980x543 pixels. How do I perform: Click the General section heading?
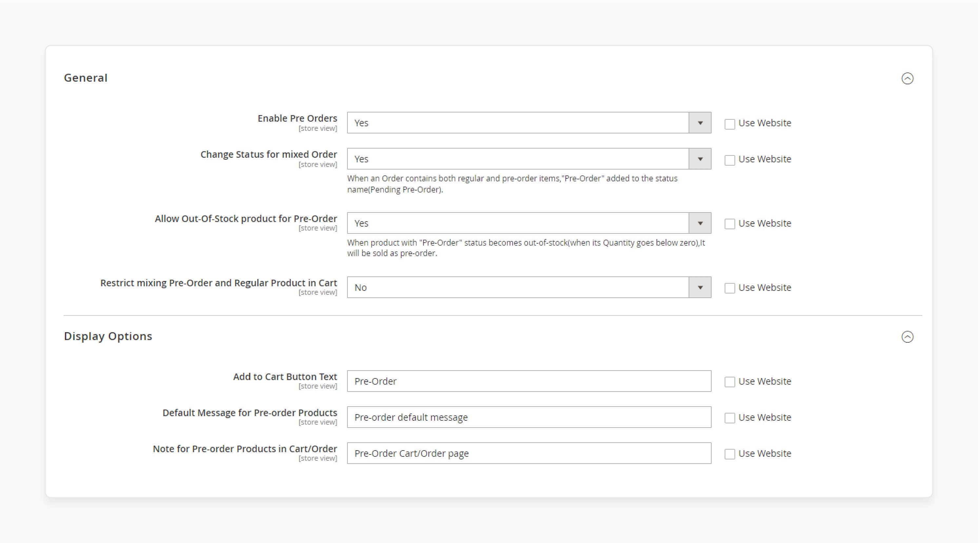tap(86, 78)
